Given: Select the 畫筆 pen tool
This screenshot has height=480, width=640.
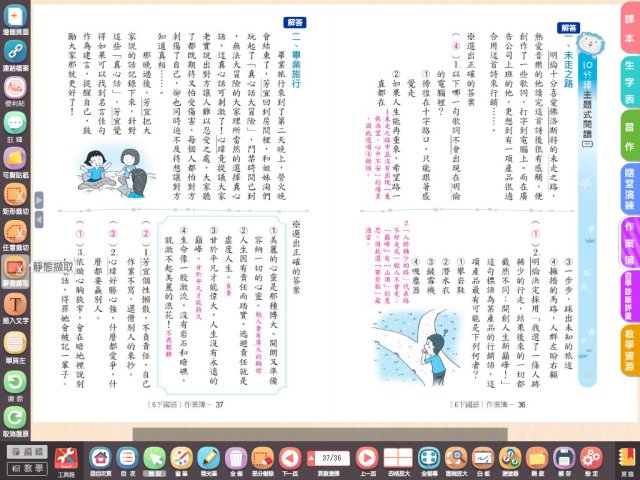Looking at the screenshot, I should pyautogui.click(x=181, y=459).
